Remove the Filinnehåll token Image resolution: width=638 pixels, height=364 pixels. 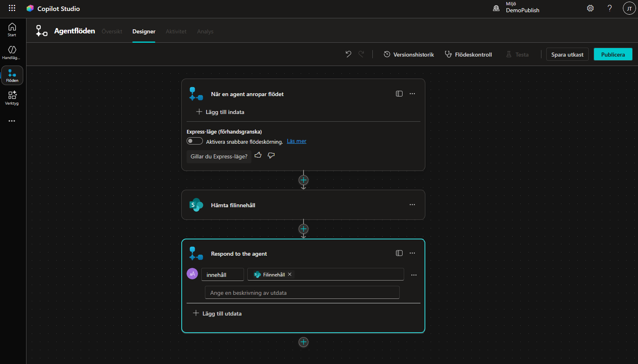click(290, 274)
